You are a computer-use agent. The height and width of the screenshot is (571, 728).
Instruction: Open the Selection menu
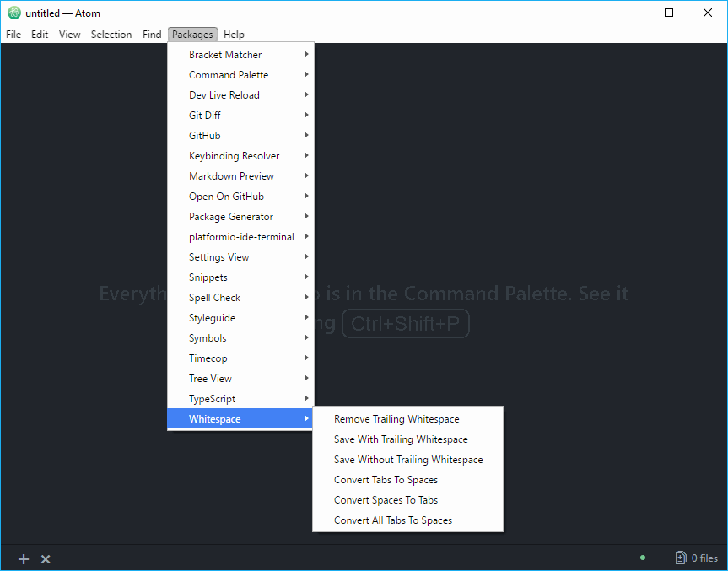click(x=111, y=35)
